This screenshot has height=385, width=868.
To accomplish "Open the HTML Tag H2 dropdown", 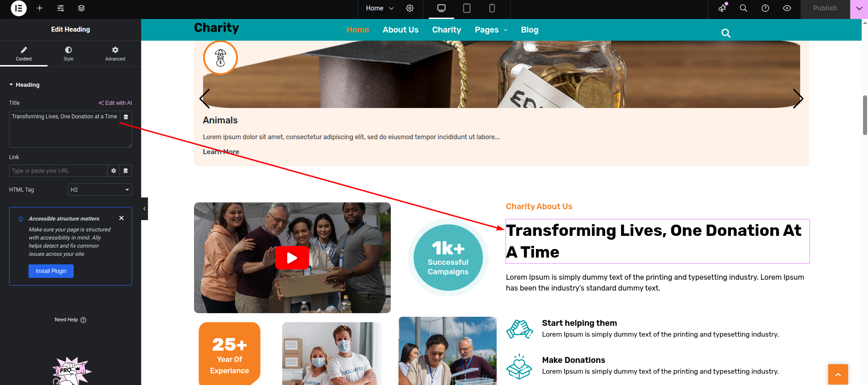I will (x=100, y=190).
